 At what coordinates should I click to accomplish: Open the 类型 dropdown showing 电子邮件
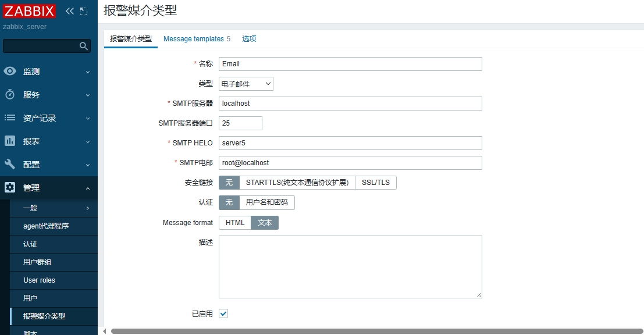pos(246,84)
